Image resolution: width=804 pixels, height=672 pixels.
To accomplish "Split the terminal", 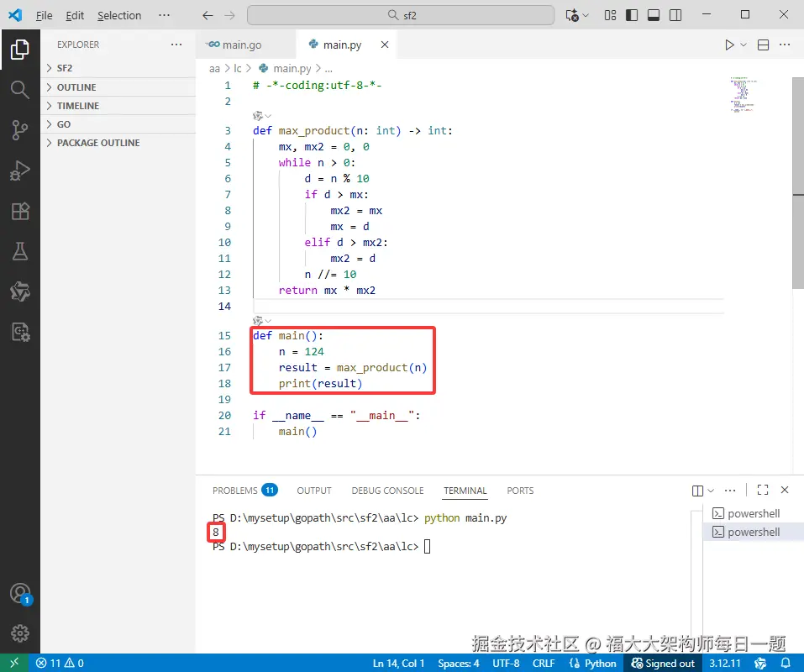I will click(x=697, y=491).
